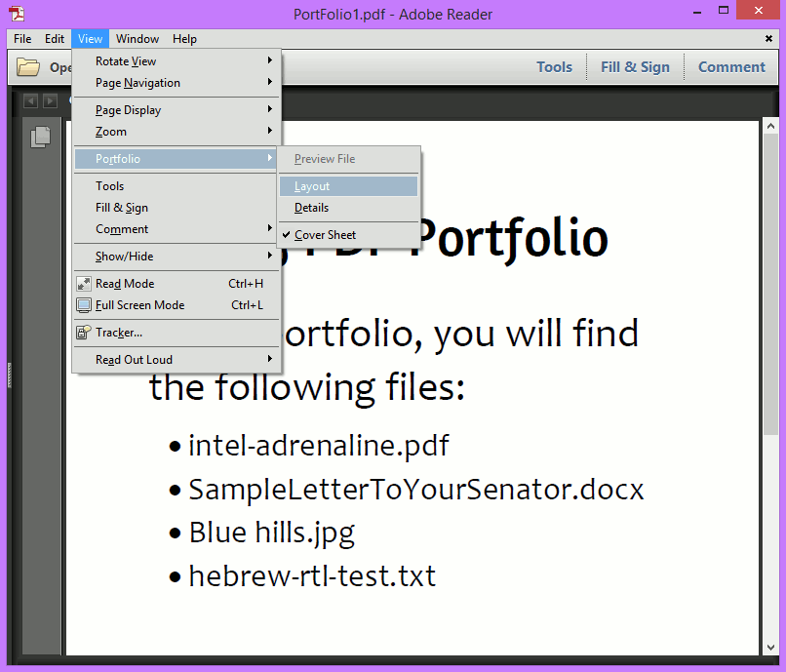This screenshot has height=672, width=786.
Task: Open the page thumbnails panel icon
Action: [x=40, y=137]
